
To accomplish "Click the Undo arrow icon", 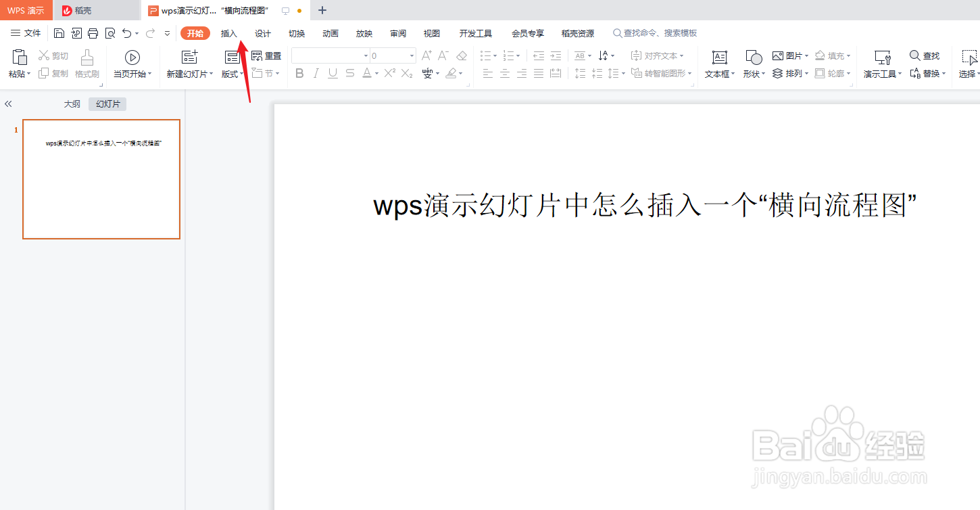I will [x=126, y=33].
